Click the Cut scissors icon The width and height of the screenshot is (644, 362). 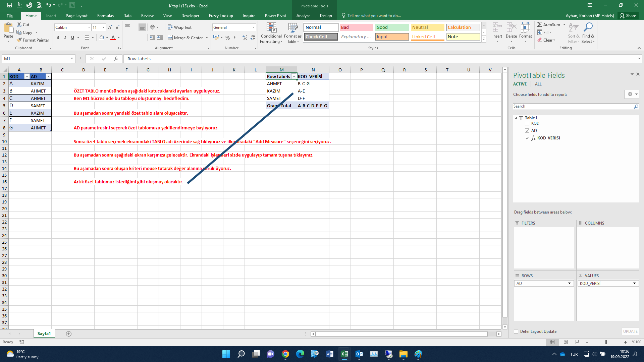19,24
